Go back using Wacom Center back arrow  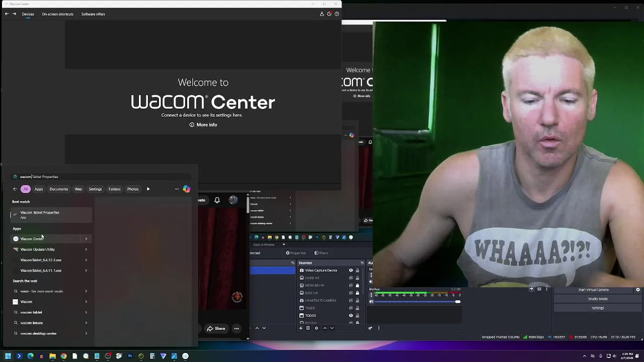tap(7, 14)
